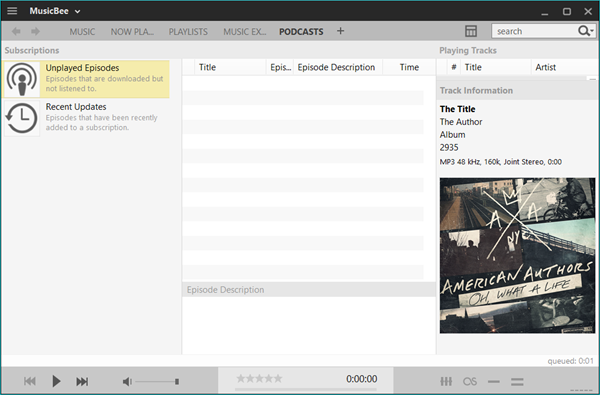
Task: Sort by Epis... column header
Action: pos(280,67)
